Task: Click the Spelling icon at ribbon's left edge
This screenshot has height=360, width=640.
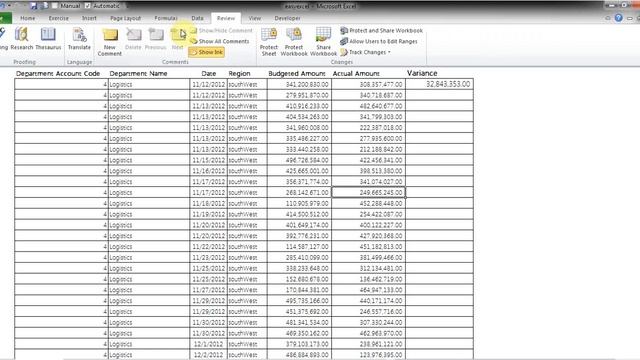Action: 3,38
